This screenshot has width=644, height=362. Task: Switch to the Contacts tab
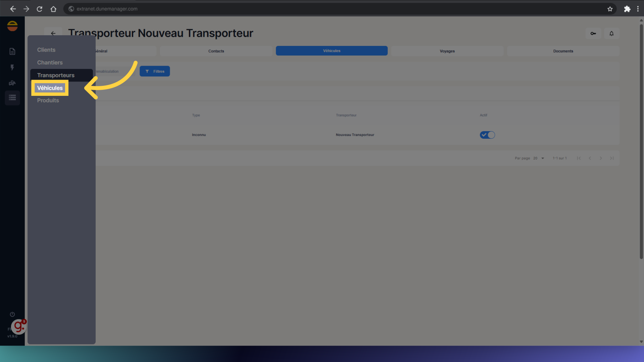[216, 51]
